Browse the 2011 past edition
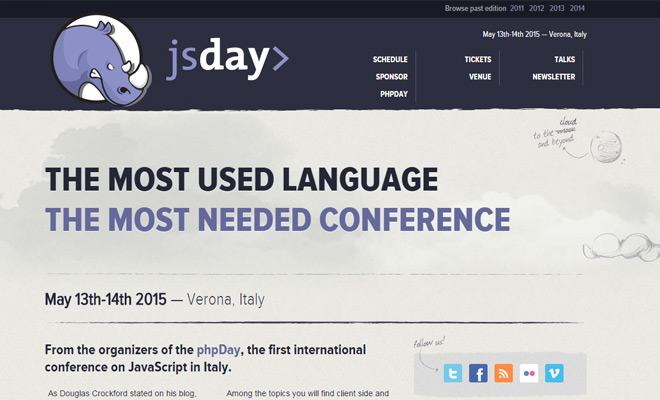Screen dimensions: 660x400 517,8
